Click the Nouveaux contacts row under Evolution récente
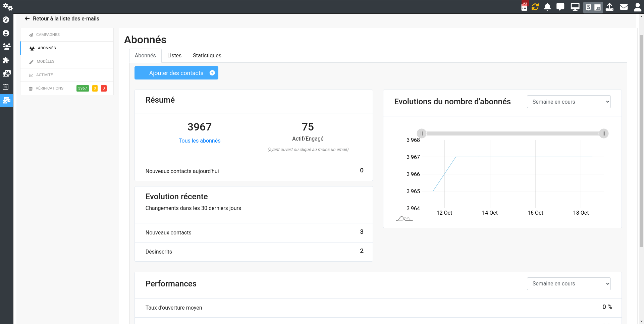 click(x=254, y=232)
